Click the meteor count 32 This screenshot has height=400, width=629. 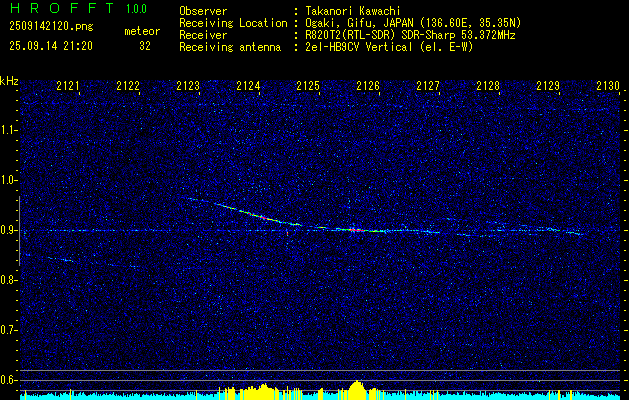click(x=145, y=46)
